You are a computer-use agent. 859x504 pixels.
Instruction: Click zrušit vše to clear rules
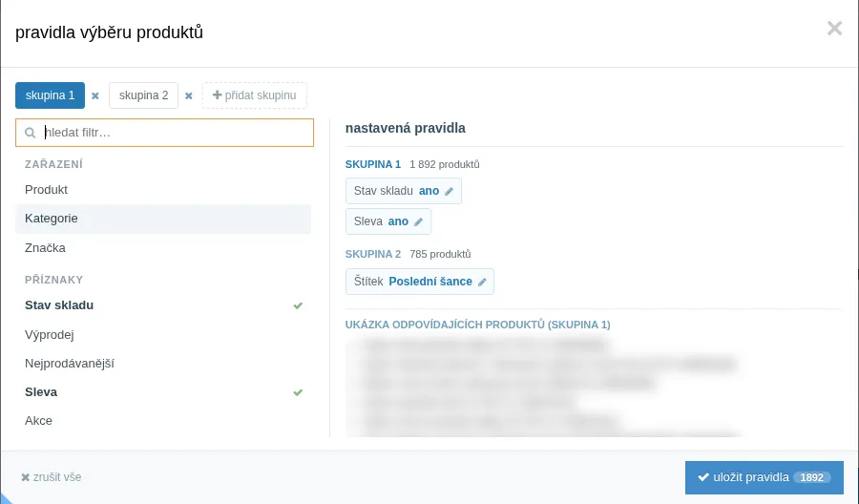[52, 477]
